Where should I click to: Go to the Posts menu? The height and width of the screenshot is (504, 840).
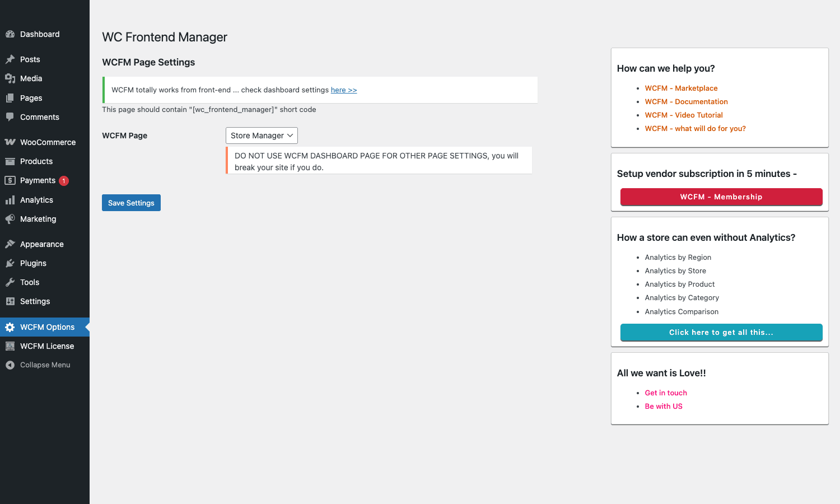45,59
